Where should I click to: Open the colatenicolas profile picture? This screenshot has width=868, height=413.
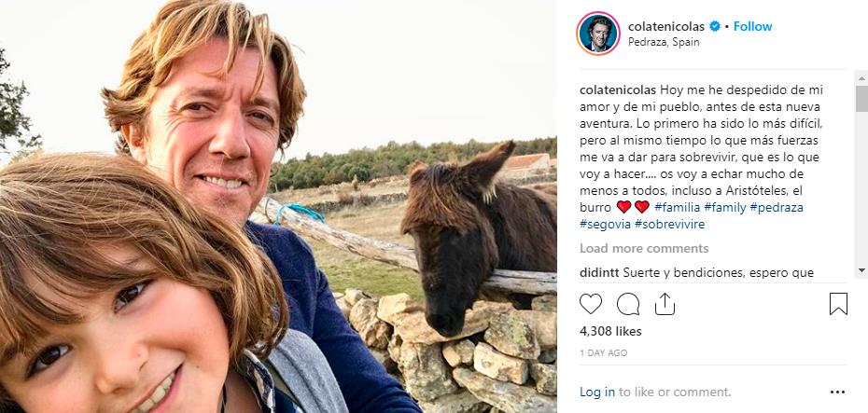(x=598, y=34)
